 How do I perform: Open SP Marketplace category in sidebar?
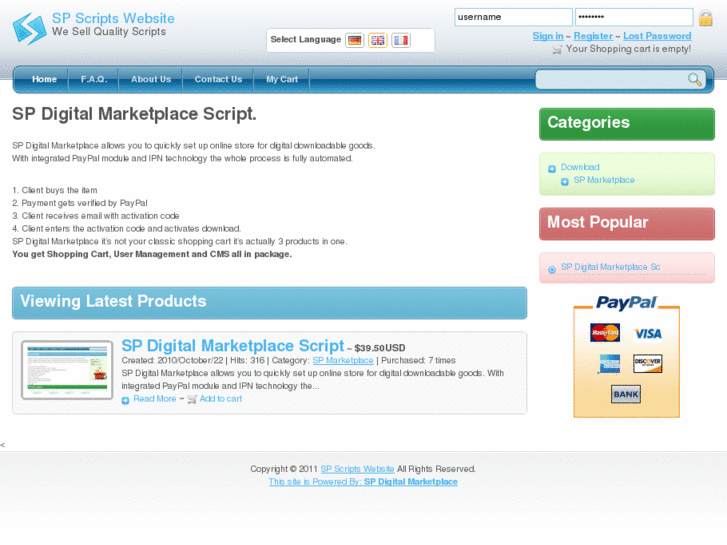click(604, 180)
